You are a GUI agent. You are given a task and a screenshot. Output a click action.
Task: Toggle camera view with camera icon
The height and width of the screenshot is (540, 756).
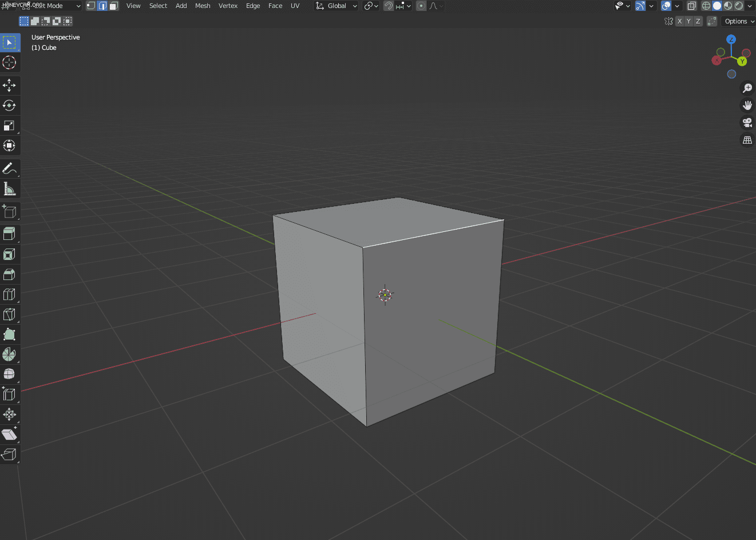(x=747, y=123)
